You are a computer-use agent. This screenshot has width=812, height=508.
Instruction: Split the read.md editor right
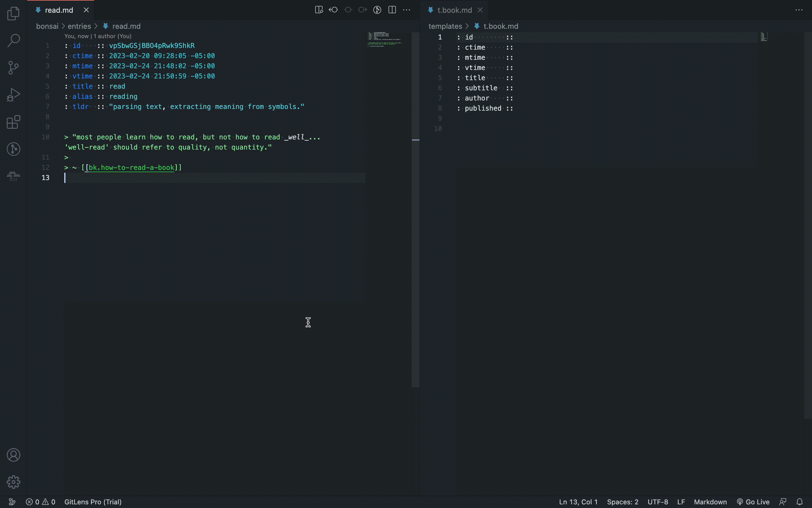click(392, 10)
